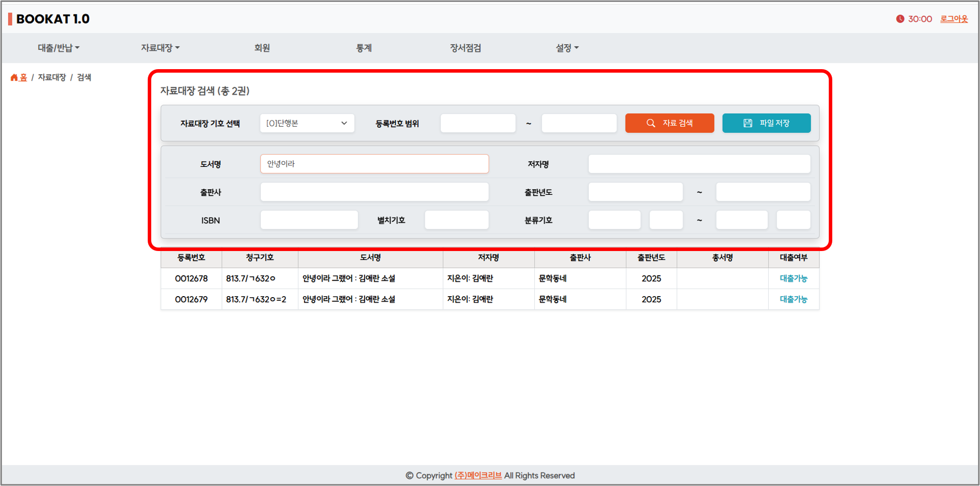The height and width of the screenshot is (486, 980).
Task: Click the floppy disk icon on 파일 저장
Action: click(747, 123)
